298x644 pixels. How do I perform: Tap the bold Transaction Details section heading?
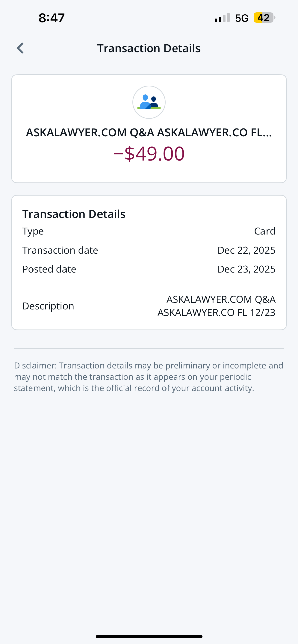(x=74, y=214)
